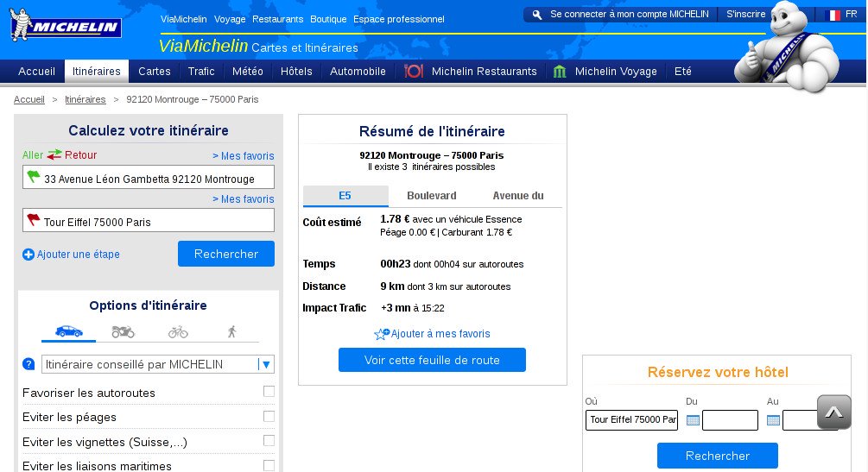
Task: Click the scroll-to-top arrow button
Action: 833,412
